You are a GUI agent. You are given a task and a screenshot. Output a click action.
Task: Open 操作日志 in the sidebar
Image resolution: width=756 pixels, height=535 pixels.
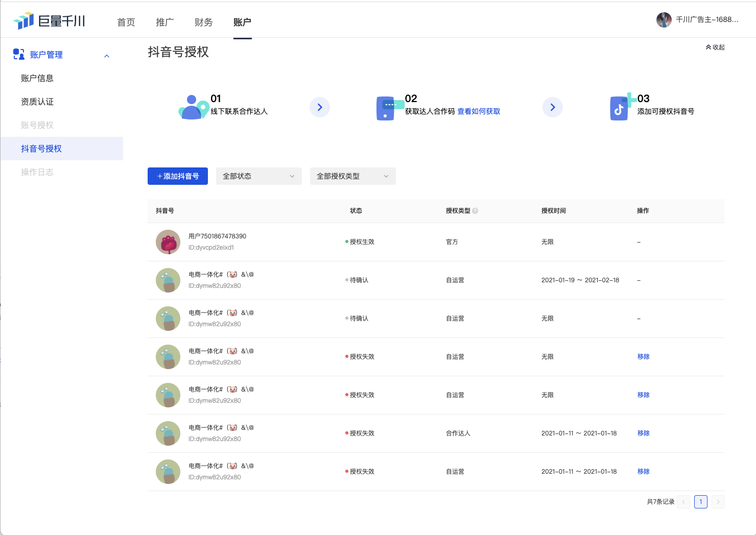37,172
